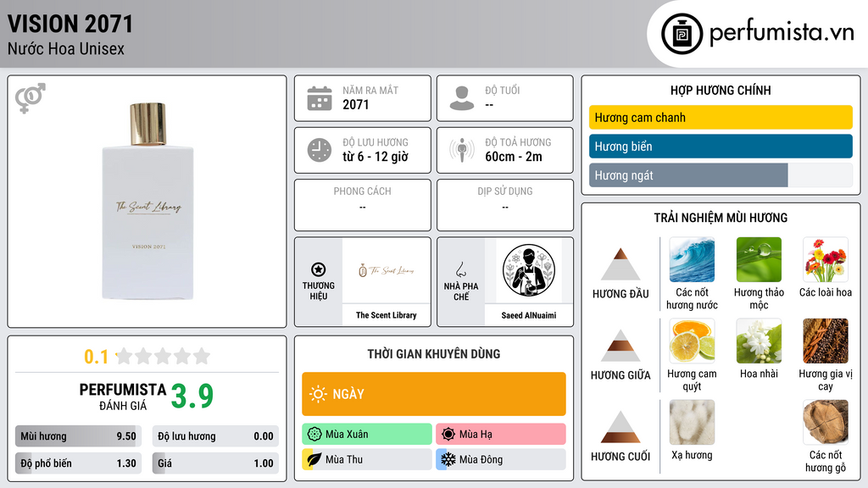This screenshot has width=868, height=488.
Task: Select the Các nốt hương gỗ wood image
Action: pyautogui.click(x=826, y=422)
